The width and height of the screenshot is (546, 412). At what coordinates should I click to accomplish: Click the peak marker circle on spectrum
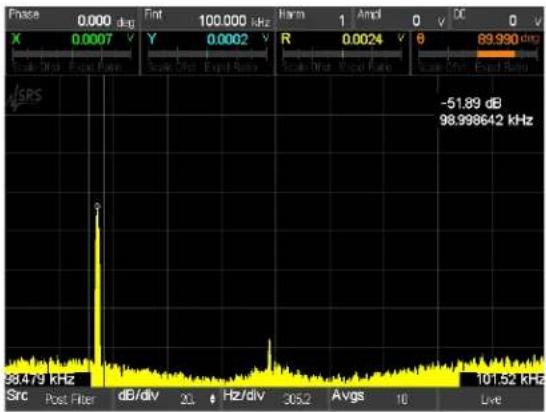point(98,206)
